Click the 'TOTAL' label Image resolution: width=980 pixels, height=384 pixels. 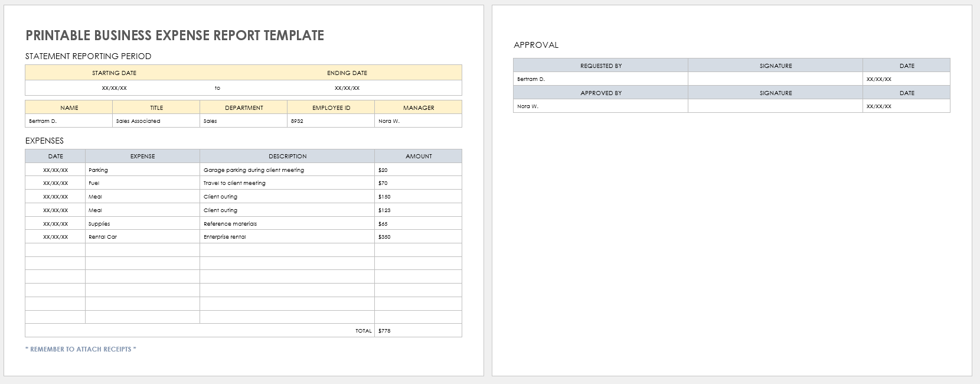(x=364, y=331)
